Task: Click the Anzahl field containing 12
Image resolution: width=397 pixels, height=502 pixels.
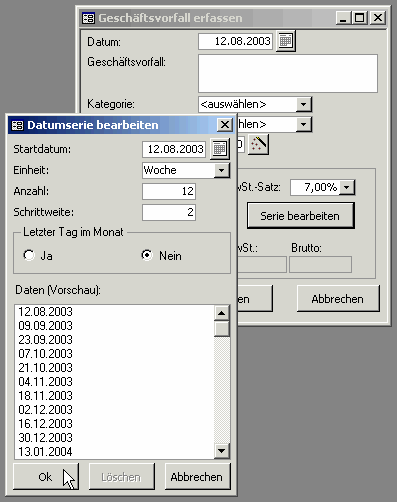Action: [169, 191]
